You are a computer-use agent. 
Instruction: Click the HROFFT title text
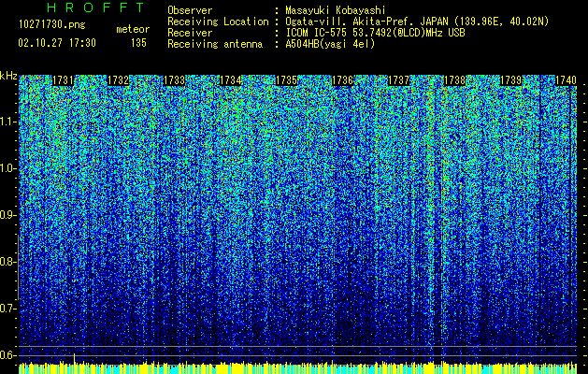[x=95, y=7]
